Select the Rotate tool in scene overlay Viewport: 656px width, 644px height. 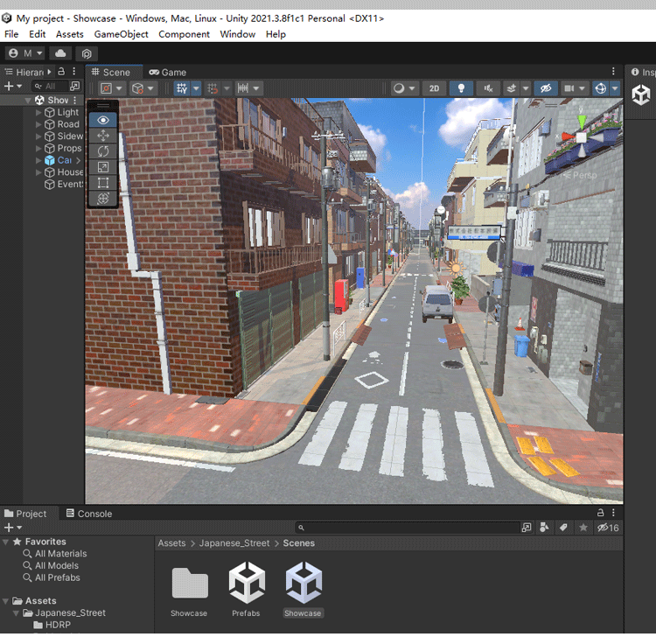103,151
